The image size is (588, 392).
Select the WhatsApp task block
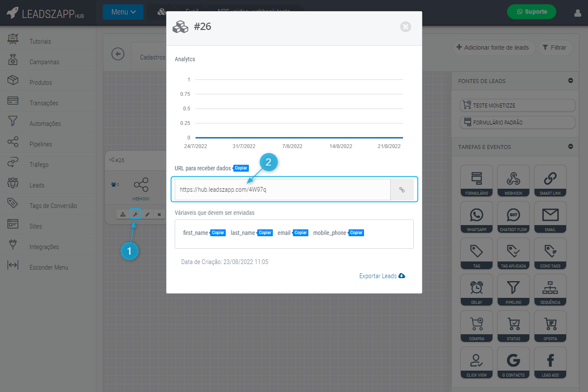click(x=476, y=217)
